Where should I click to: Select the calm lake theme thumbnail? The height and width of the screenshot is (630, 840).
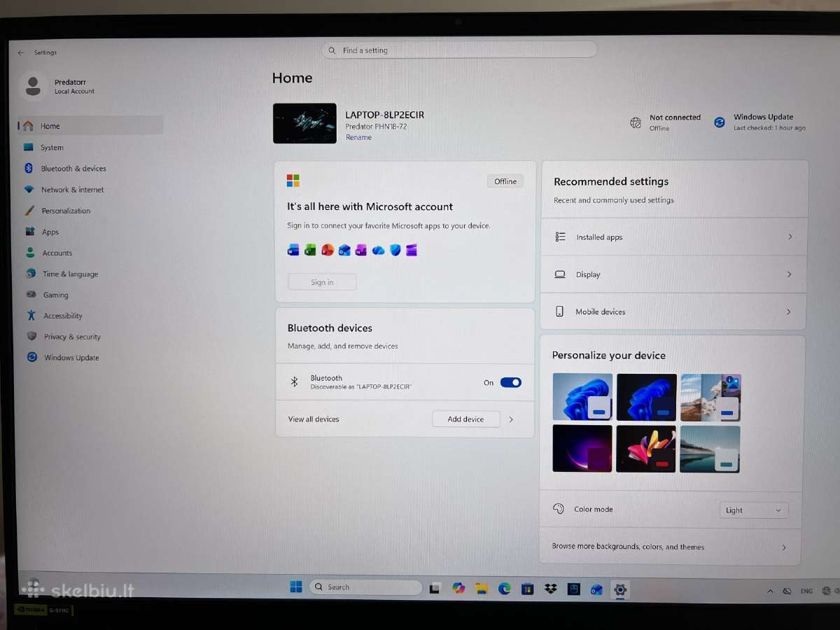click(x=710, y=449)
